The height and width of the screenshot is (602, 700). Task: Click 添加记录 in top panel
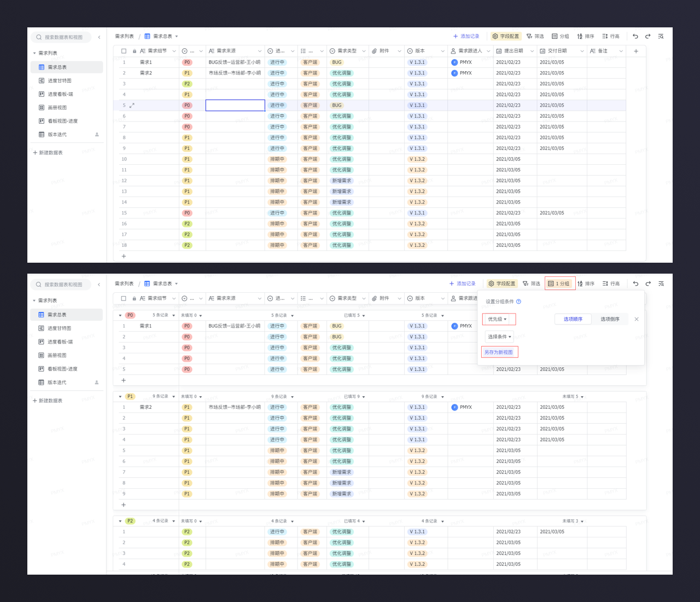tap(466, 36)
